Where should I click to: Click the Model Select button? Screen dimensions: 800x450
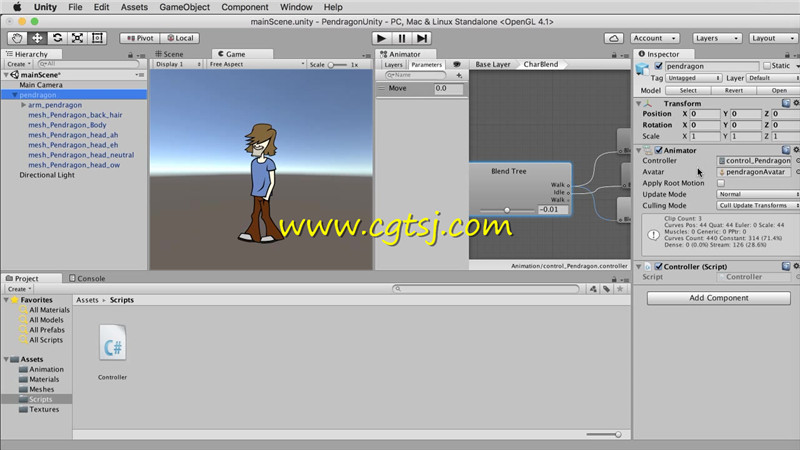pos(688,90)
